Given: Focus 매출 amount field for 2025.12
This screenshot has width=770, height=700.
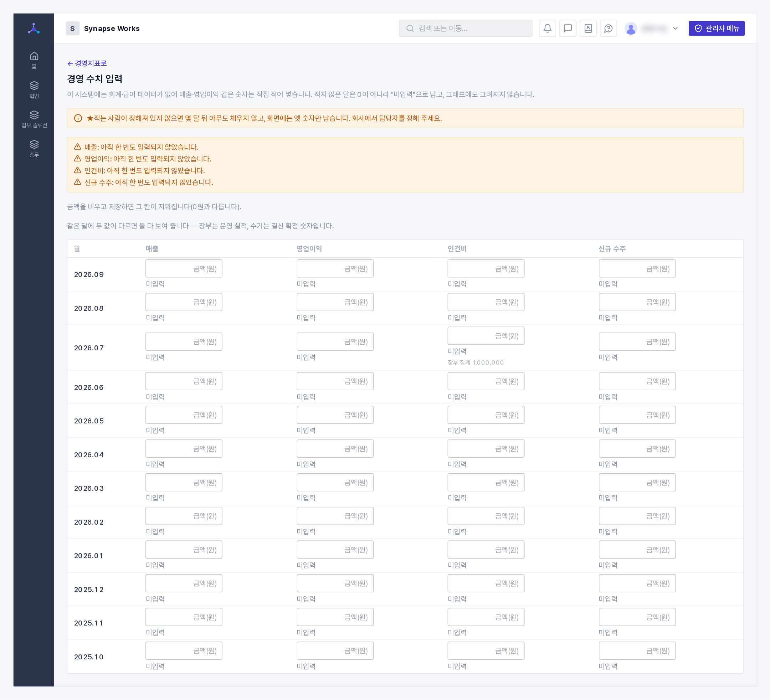Looking at the screenshot, I should (x=184, y=583).
